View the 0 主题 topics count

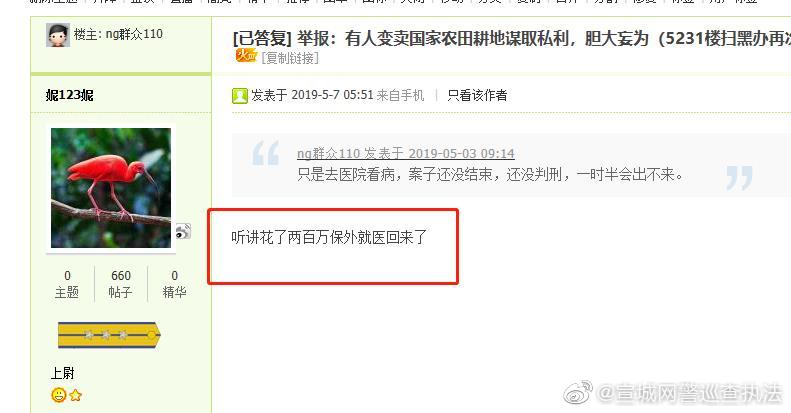[x=67, y=284]
